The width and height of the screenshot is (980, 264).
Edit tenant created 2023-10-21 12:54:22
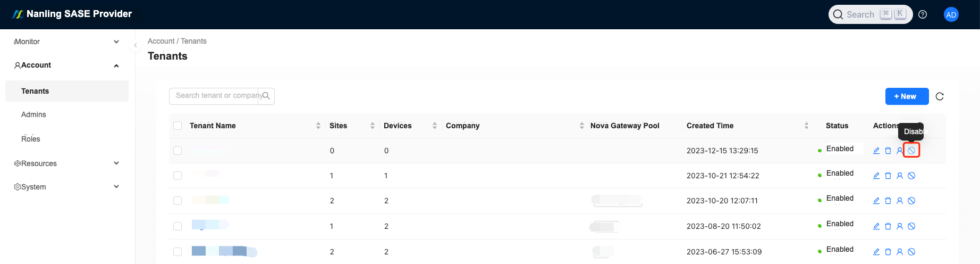coord(876,176)
